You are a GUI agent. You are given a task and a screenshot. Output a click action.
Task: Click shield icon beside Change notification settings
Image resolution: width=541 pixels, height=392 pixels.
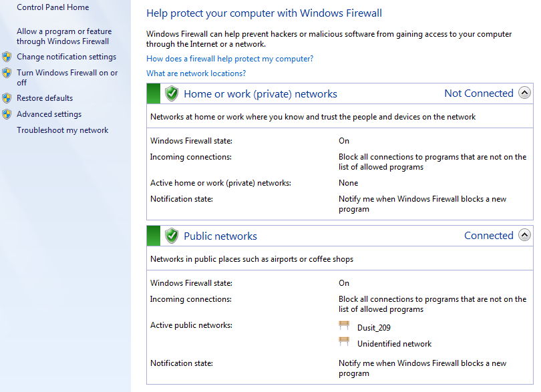tap(7, 57)
